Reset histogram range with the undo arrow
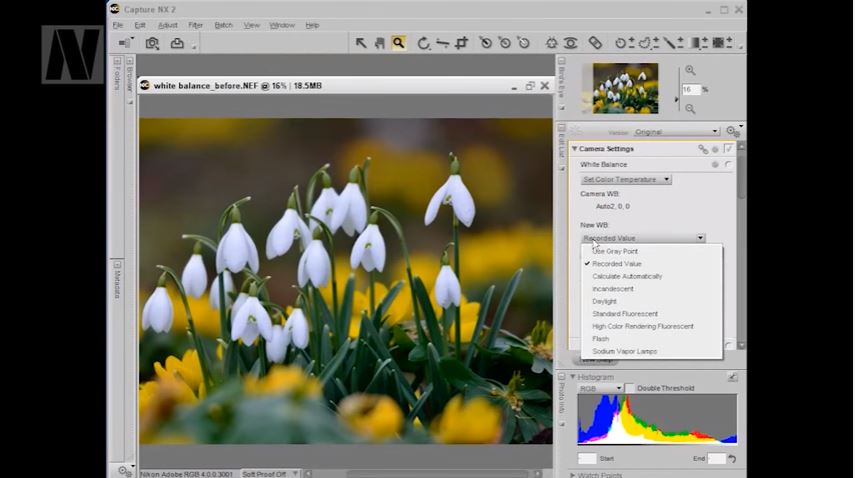855x478 pixels. (x=732, y=459)
